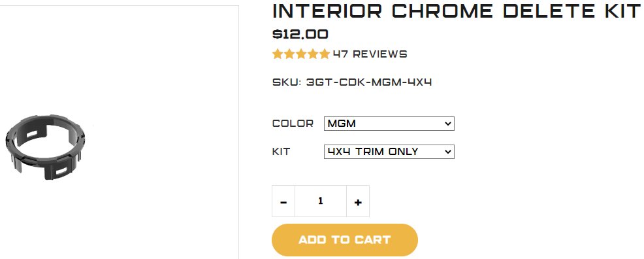Decrease quantity with the minus button
644x259 pixels.
pyautogui.click(x=283, y=201)
